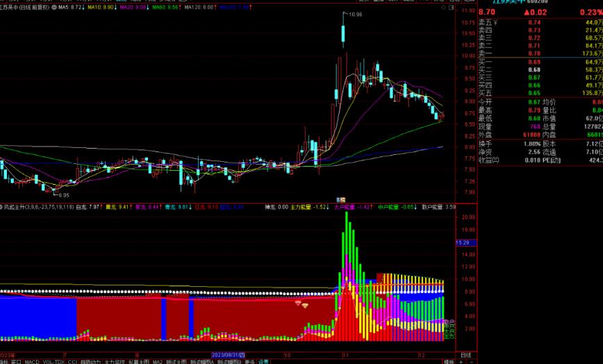
Task: Click the 买五 bid row at 8.65
Action: (540, 93)
